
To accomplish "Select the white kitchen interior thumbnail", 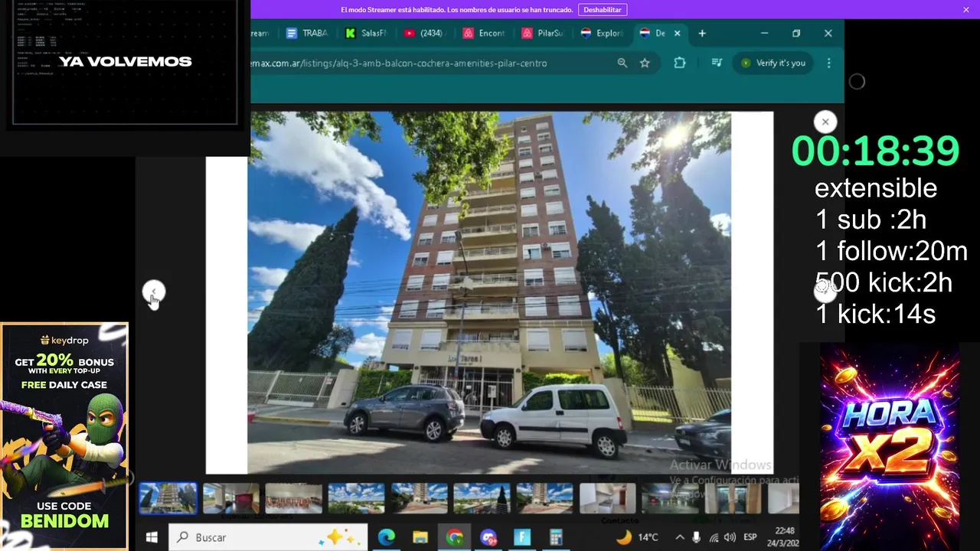I will [x=607, y=498].
